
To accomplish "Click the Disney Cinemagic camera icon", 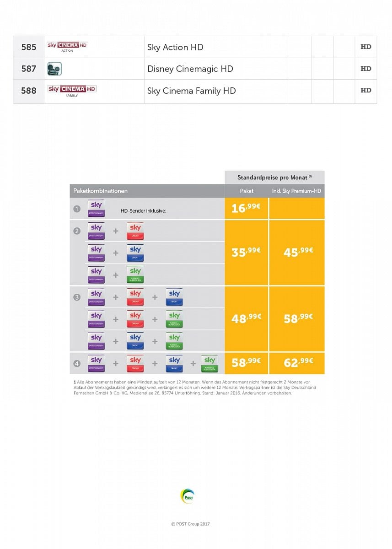I will coord(54,69).
